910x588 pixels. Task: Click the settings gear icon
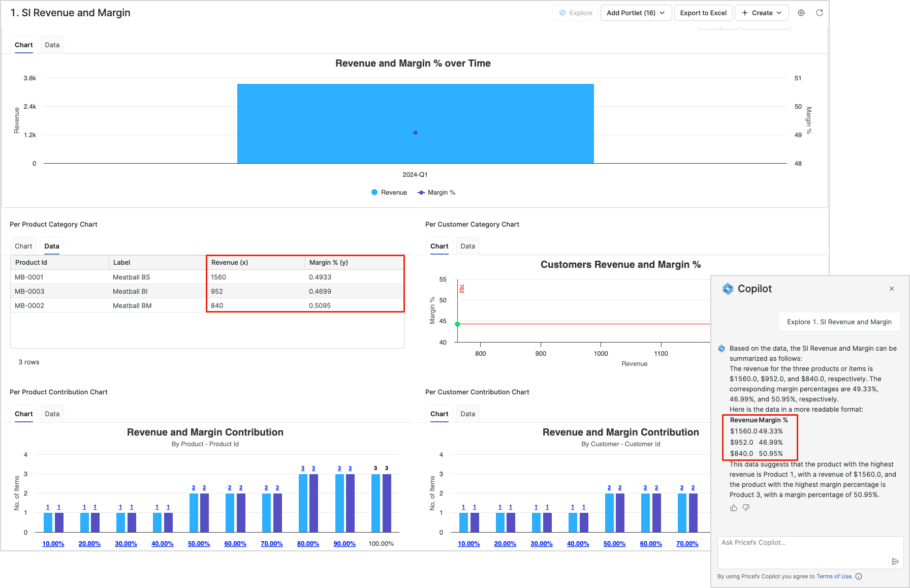pos(801,13)
